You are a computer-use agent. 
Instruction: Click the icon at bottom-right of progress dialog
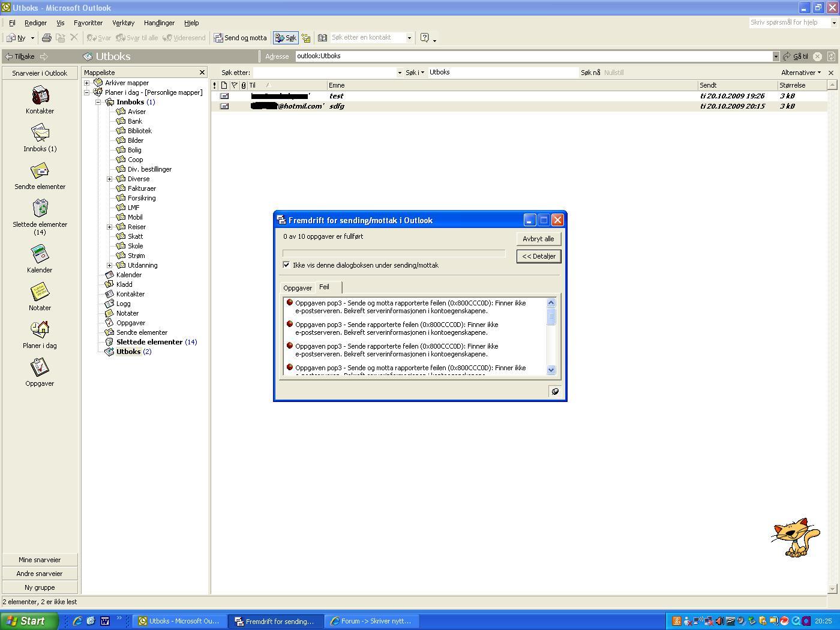tap(555, 391)
